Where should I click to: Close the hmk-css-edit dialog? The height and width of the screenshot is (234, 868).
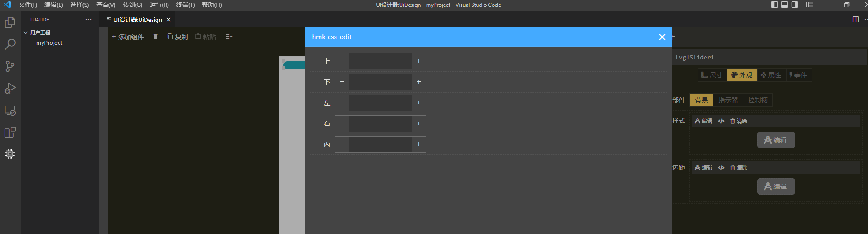pos(662,37)
